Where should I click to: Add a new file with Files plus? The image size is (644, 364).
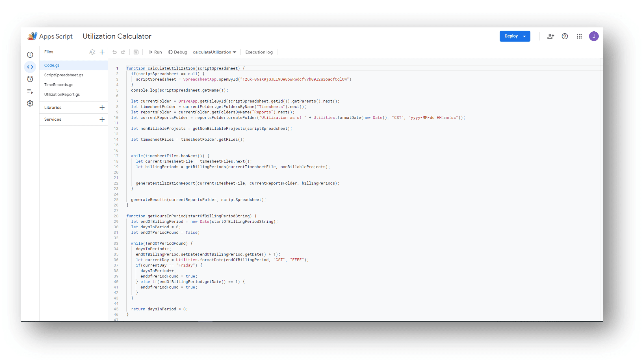(102, 52)
